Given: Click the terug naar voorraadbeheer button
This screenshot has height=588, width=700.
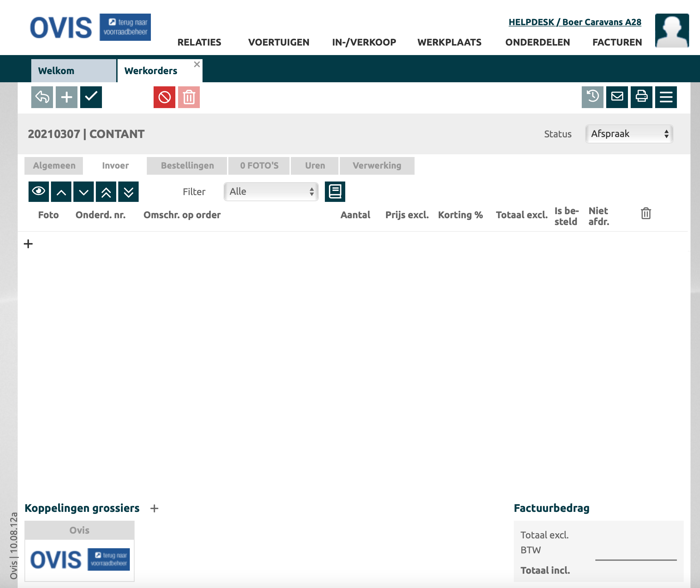Looking at the screenshot, I should (125, 27).
